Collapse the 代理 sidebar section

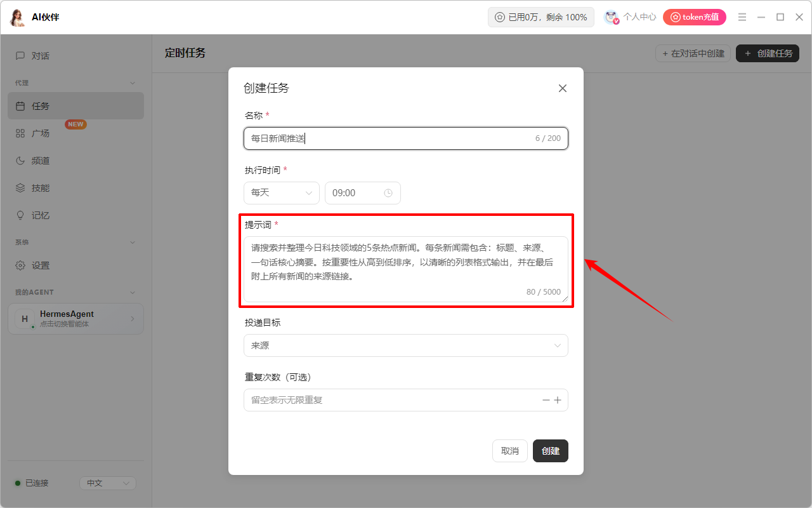coord(133,83)
